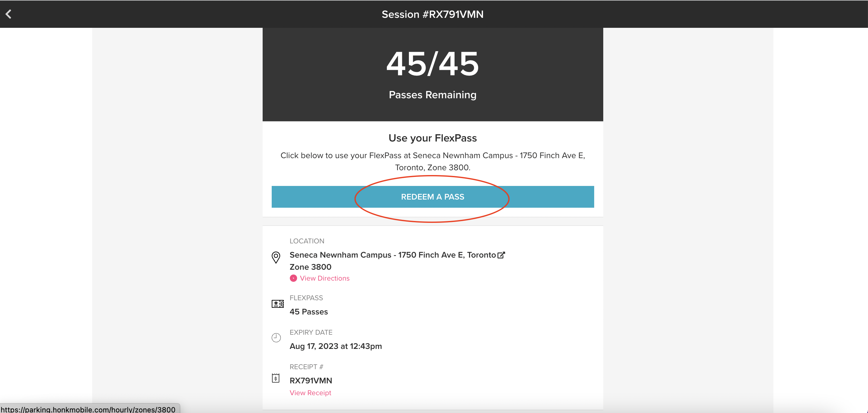Click the expiry date clock icon

(276, 337)
